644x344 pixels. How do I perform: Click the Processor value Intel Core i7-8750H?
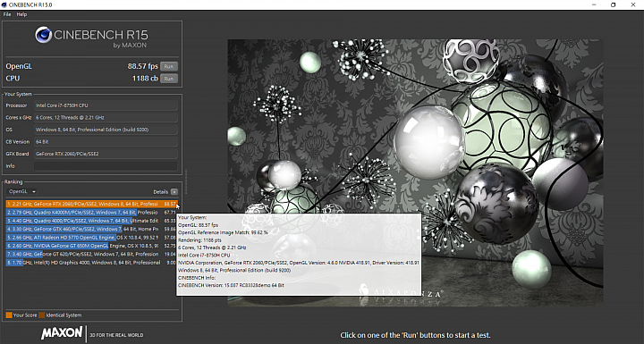pos(106,105)
